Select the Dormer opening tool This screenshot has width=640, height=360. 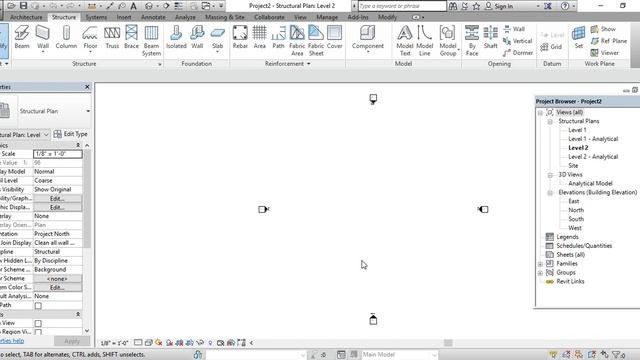[518, 53]
